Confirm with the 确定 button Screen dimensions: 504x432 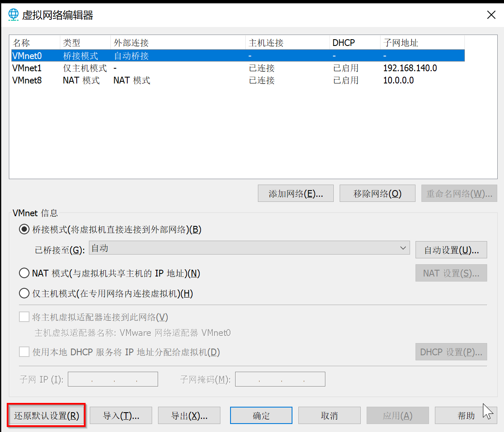pos(261,416)
